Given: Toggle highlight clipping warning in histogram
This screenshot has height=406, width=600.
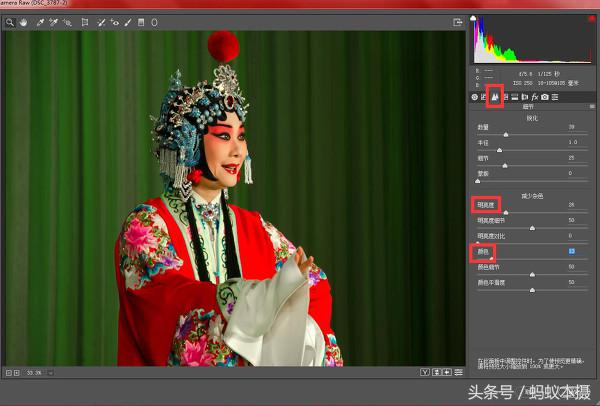Looking at the screenshot, I should [592, 18].
